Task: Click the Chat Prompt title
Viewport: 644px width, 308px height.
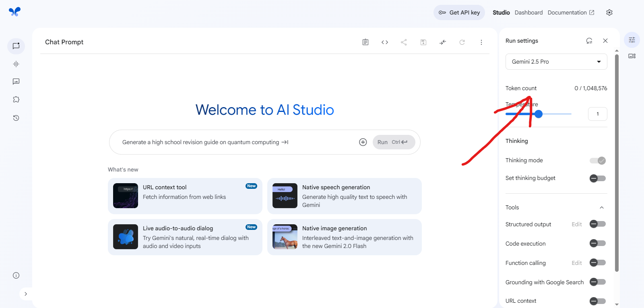Action: 64,42
